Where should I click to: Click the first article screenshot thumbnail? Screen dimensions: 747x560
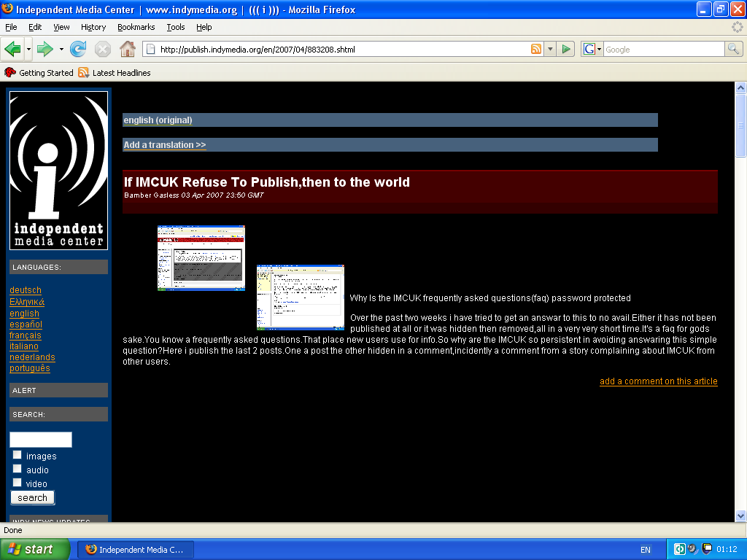tap(201, 258)
